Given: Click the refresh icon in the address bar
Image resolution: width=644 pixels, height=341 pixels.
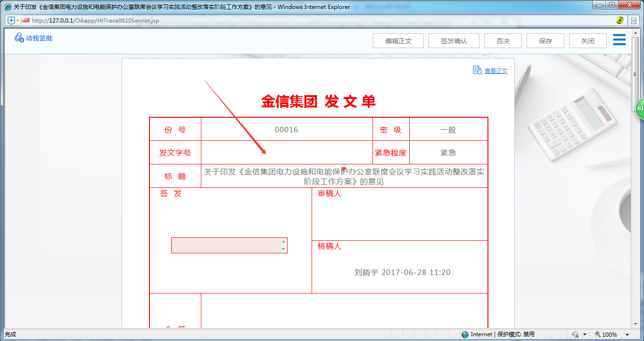Looking at the screenshot, I should click(x=620, y=21).
